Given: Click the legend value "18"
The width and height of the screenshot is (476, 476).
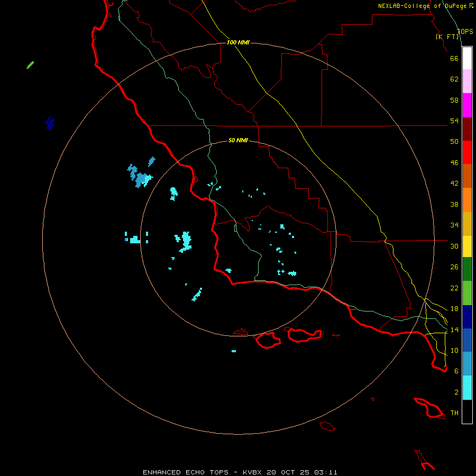Looking at the screenshot, I should [454, 309].
